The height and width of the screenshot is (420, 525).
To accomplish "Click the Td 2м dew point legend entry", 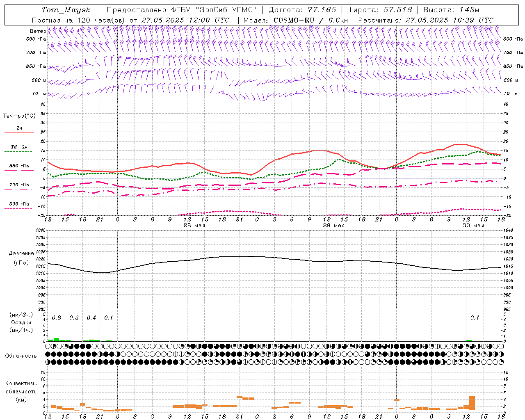I will (19, 147).
